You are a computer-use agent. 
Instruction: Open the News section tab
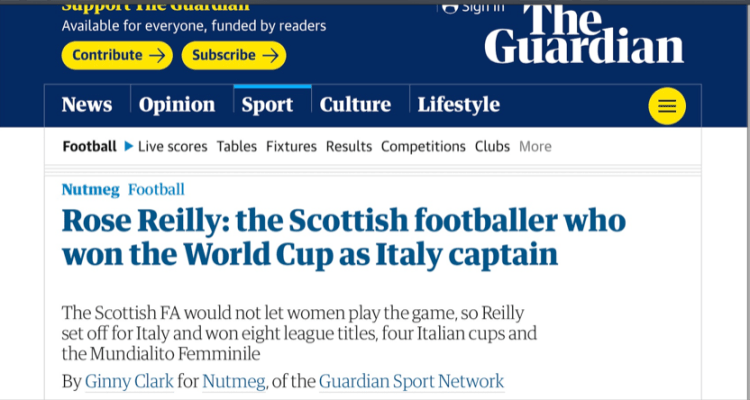pyautogui.click(x=87, y=105)
